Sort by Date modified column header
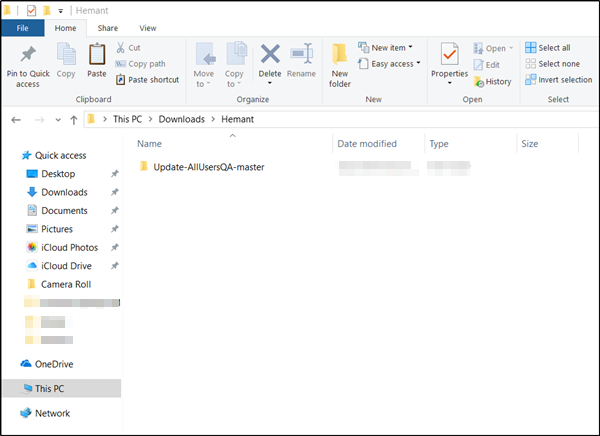This screenshot has width=600, height=436. [367, 144]
